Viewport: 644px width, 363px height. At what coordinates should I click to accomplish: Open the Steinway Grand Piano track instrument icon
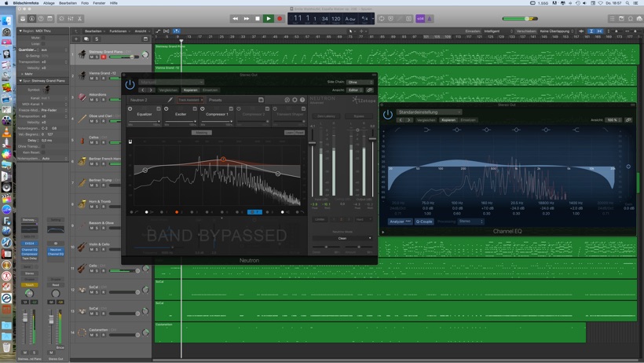[82, 54]
